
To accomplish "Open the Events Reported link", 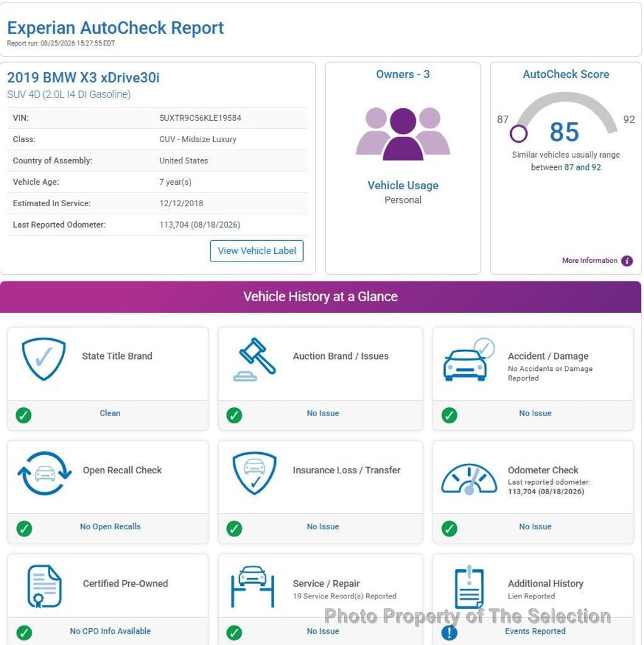I will click(535, 631).
